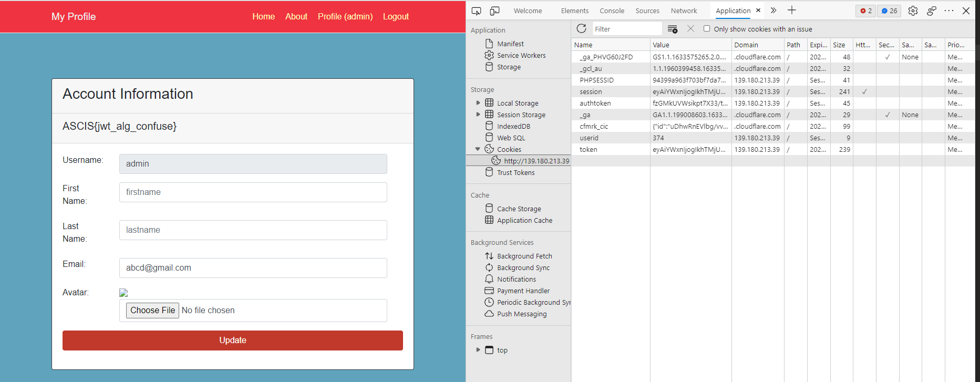
Task: Select the _gcl_au cookie row
Action: [773, 68]
